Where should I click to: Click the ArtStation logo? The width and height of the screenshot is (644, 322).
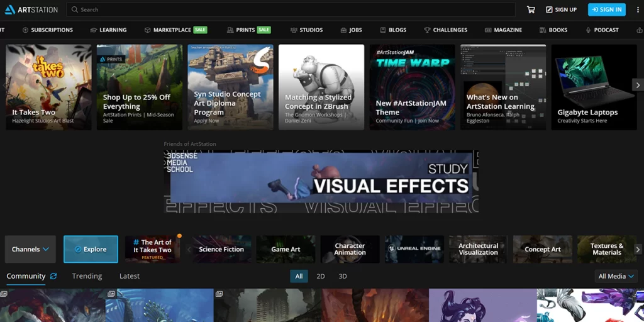(x=31, y=9)
